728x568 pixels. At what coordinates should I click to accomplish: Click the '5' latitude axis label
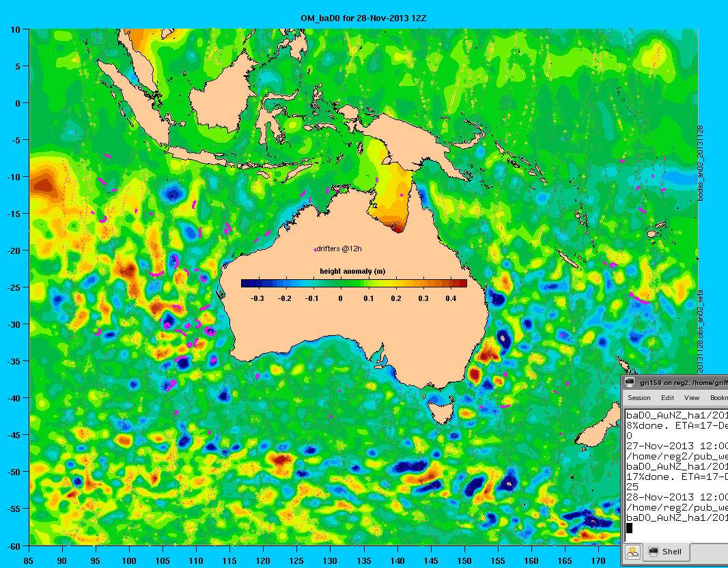point(18,66)
